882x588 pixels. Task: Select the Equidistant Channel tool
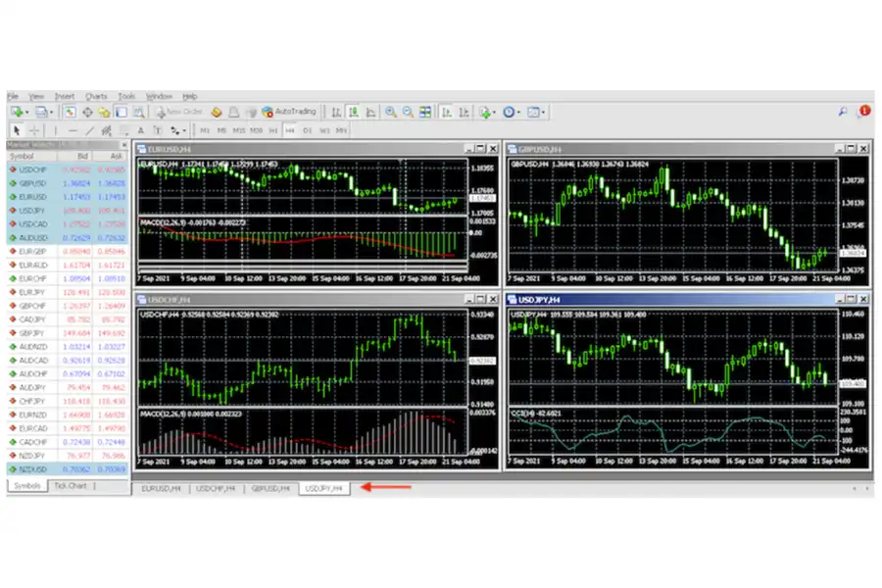tap(106, 130)
